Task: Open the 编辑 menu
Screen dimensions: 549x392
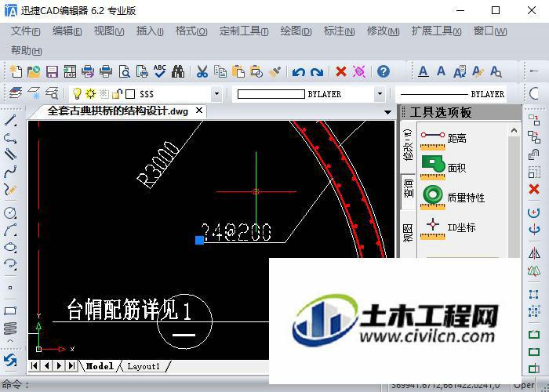Action: [x=67, y=31]
